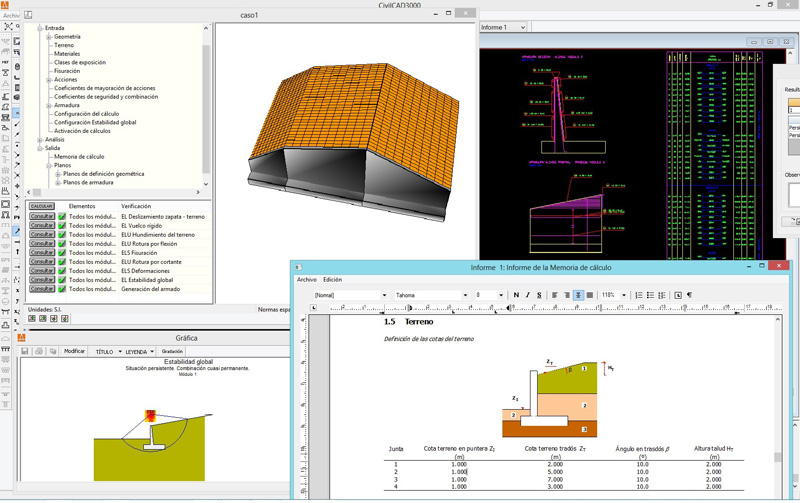Toggle the green check for EL Vuelco rígido
Viewport: 800px width, 503px height.
[x=62, y=226]
